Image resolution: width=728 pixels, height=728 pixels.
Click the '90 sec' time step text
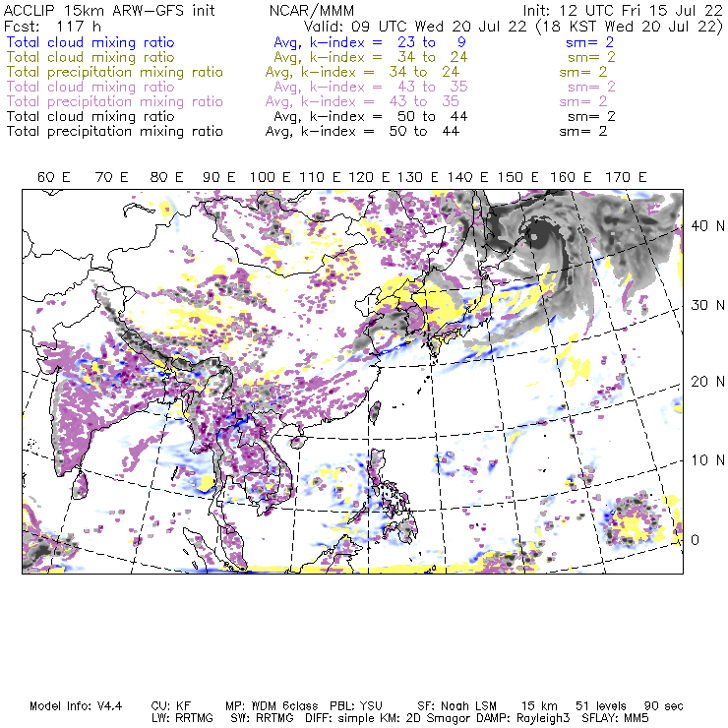pyautogui.click(x=664, y=706)
